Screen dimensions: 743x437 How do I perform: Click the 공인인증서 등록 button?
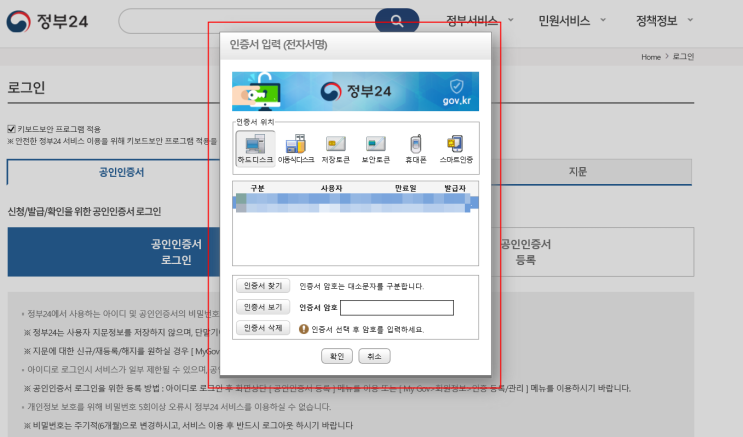(526, 252)
